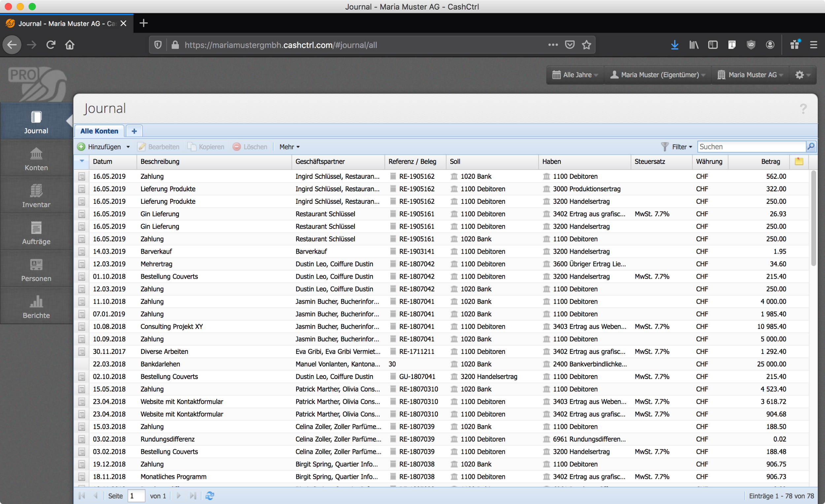This screenshot has width=825, height=504.
Task: Go to browser home page
Action: (x=70, y=45)
